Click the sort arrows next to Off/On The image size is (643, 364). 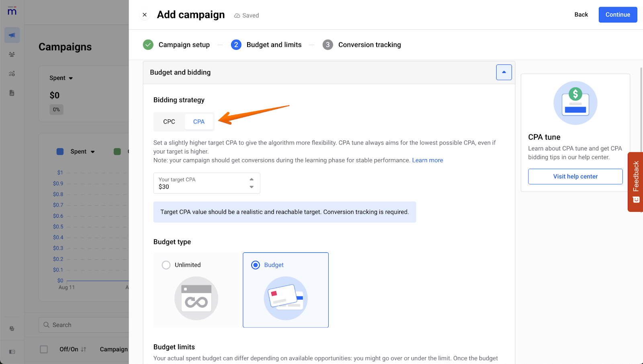click(x=84, y=349)
